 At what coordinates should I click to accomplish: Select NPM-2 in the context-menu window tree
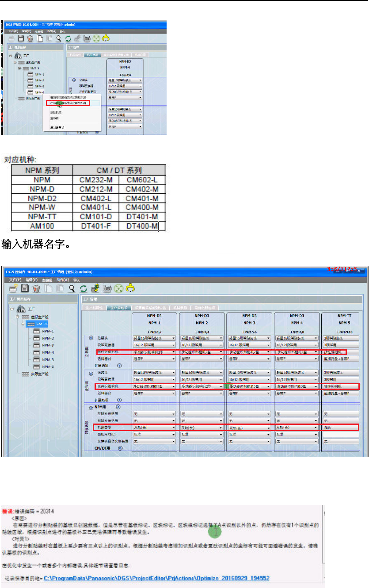pyautogui.click(x=40, y=80)
